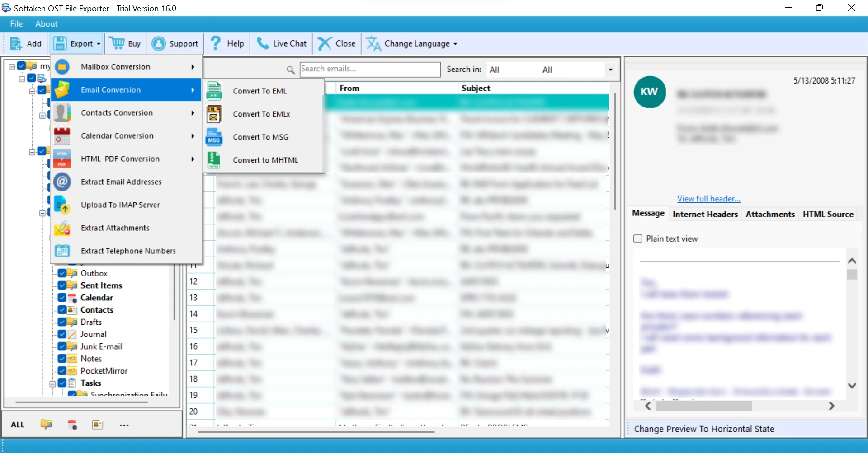Collapse the Tasks folder tree node

click(52, 383)
